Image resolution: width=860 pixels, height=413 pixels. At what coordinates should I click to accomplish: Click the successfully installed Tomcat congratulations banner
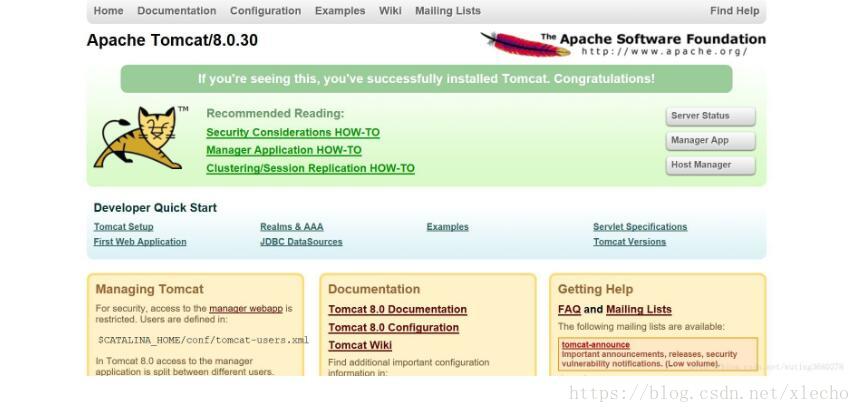pos(426,79)
